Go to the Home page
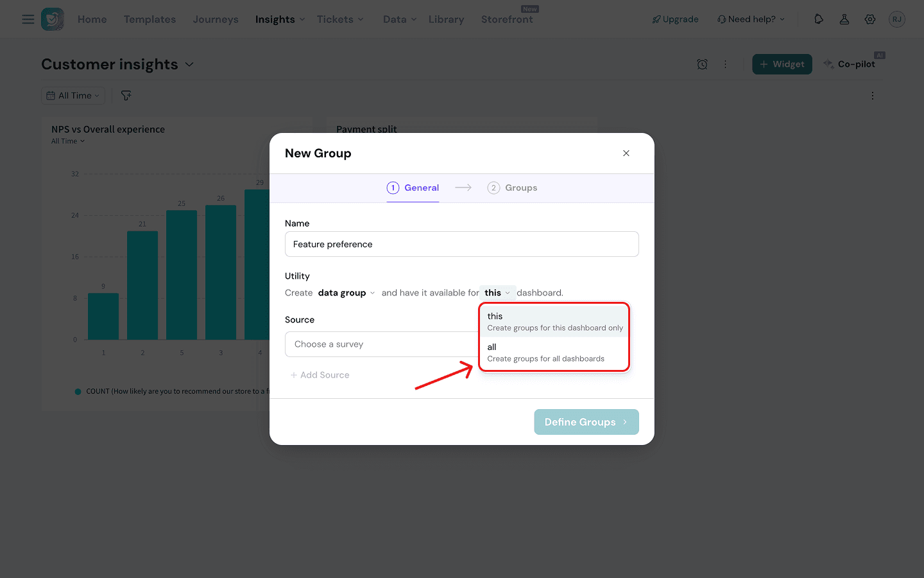The image size is (924, 578). coord(92,19)
